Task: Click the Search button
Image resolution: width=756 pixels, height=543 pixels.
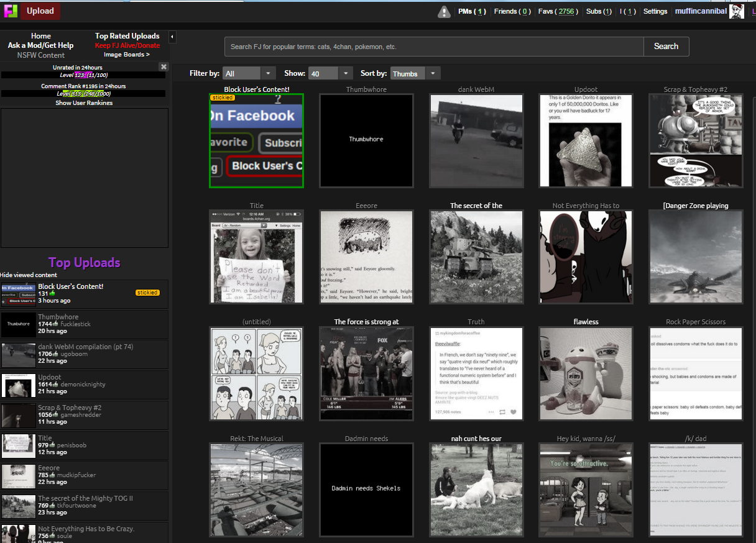Action: point(666,47)
